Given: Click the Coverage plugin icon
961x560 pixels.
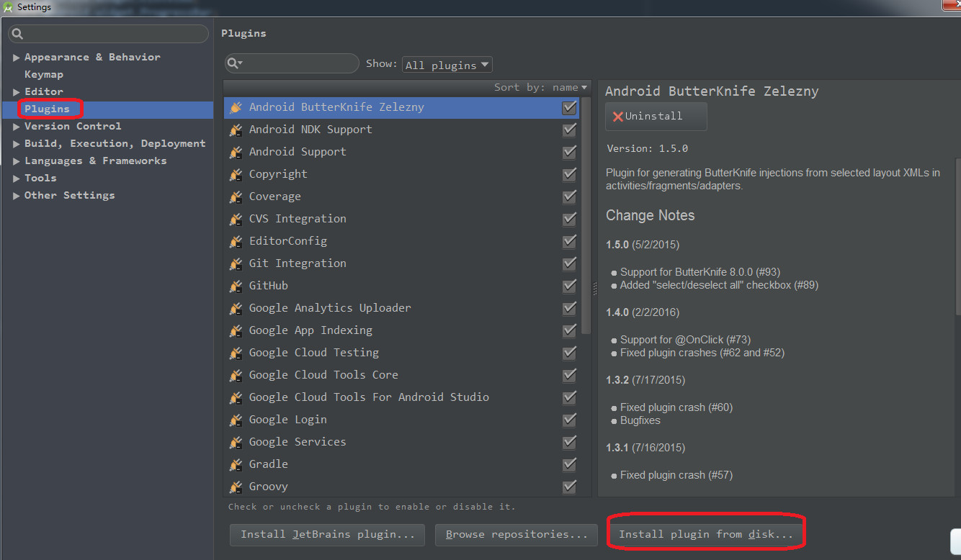Looking at the screenshot, I should [x=235, y=197].
